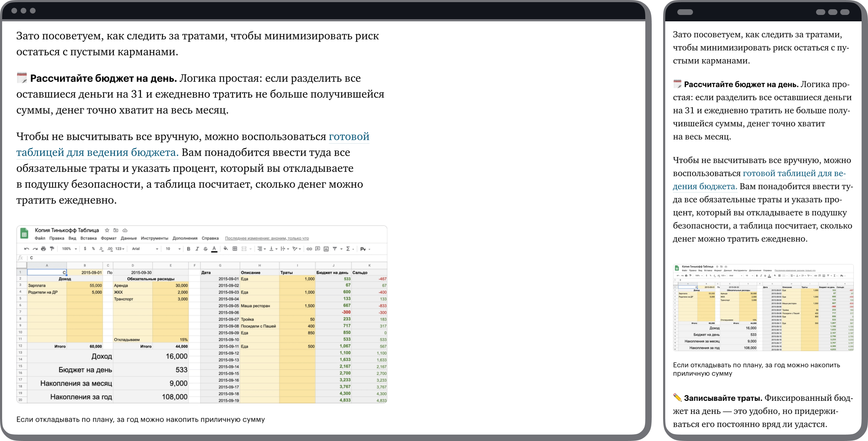The height and width of the screenshot is (441, 868).
Task: Click the Insert link chain icon
Action: coord(309,249)
